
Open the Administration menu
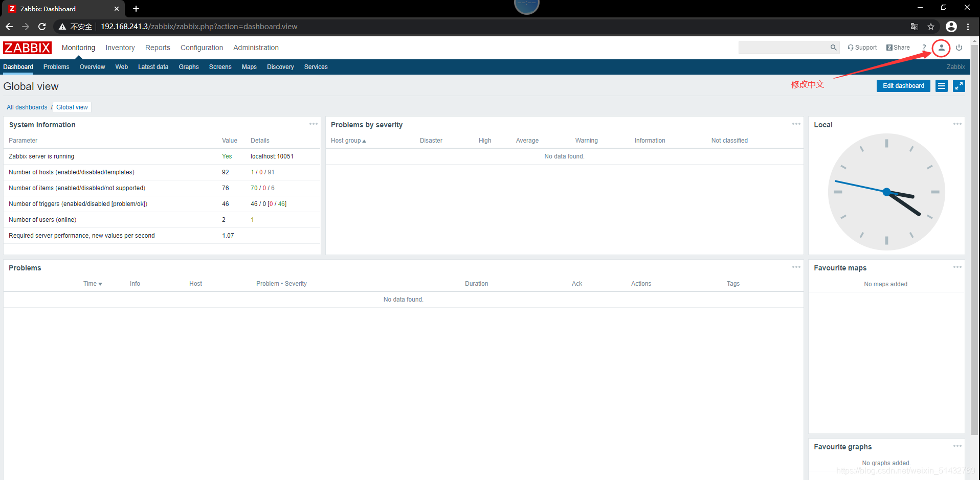point(256,48)
